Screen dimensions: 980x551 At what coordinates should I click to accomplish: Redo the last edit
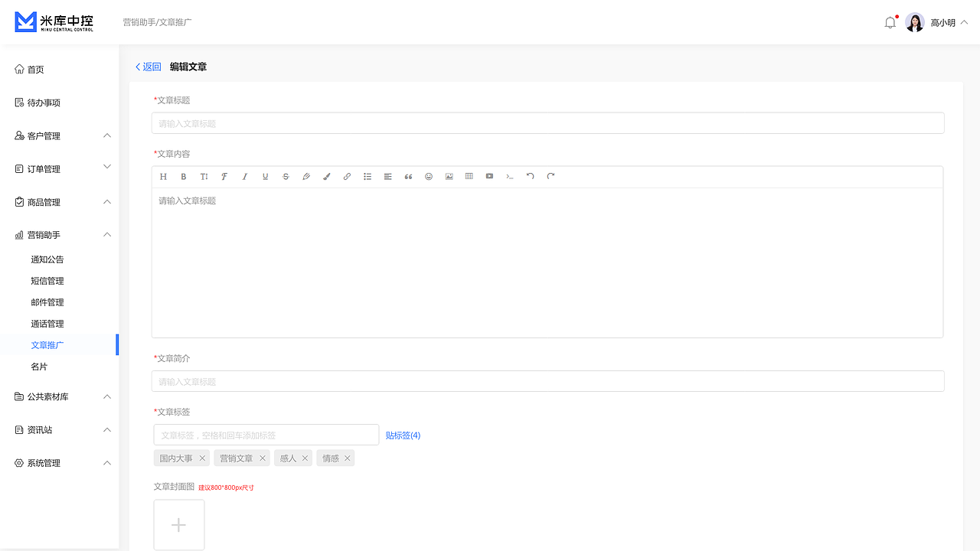550,177
